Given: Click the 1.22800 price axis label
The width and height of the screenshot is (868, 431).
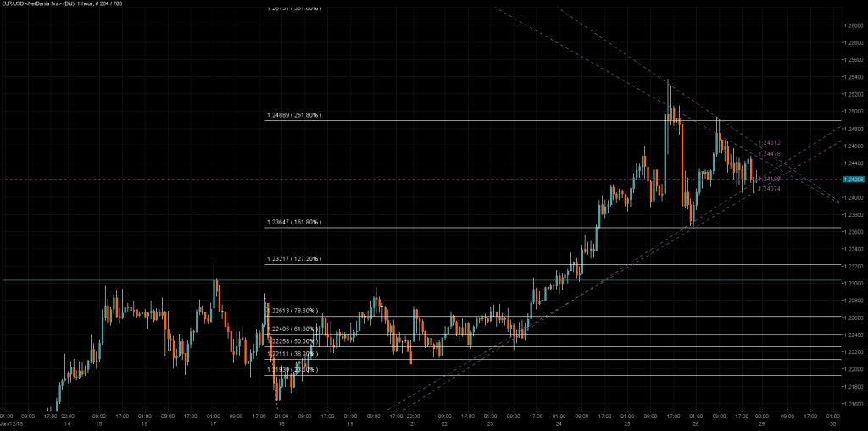Looking at the screenshot, I should [x=853, y=301].
